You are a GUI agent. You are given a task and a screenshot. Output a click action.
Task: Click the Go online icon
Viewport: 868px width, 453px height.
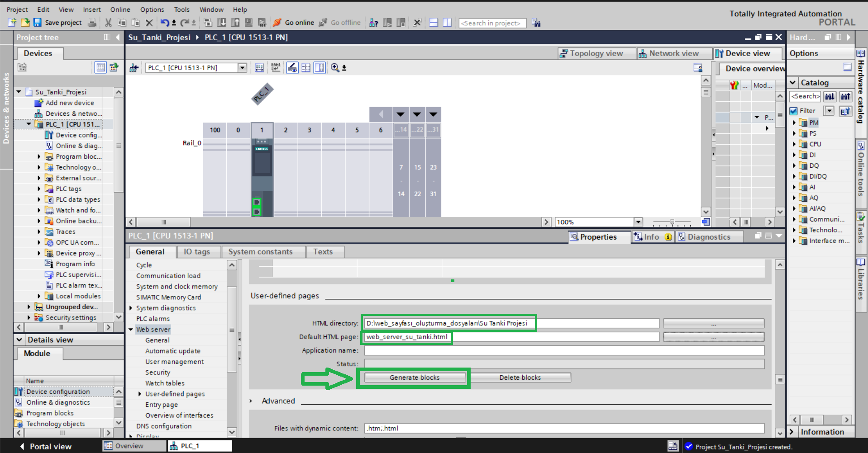click(x=277, y=23)
